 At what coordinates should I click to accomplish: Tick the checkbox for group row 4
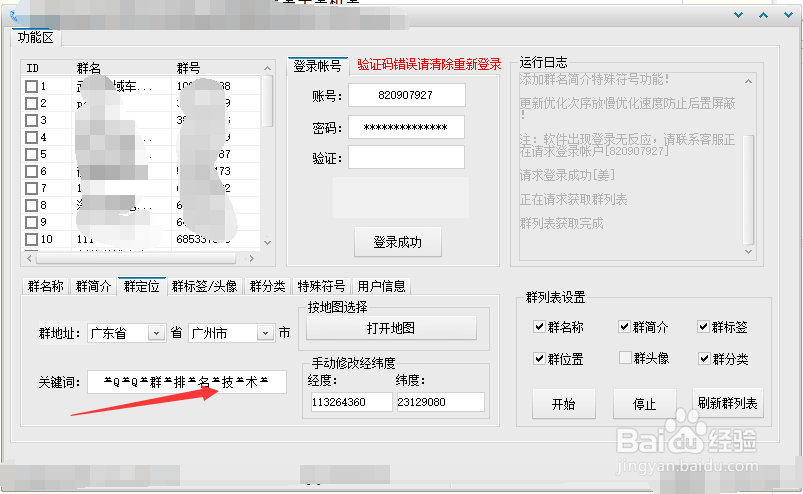[31, 137]
